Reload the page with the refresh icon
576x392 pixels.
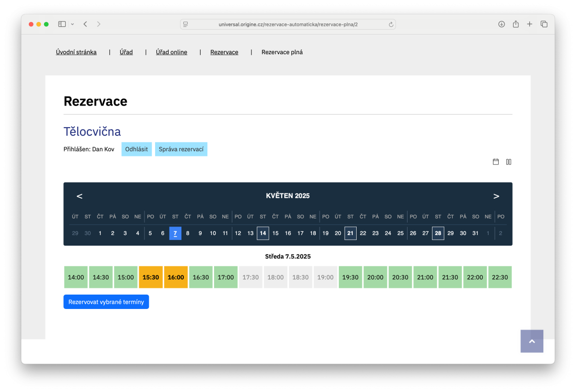[x=391, y=24]
